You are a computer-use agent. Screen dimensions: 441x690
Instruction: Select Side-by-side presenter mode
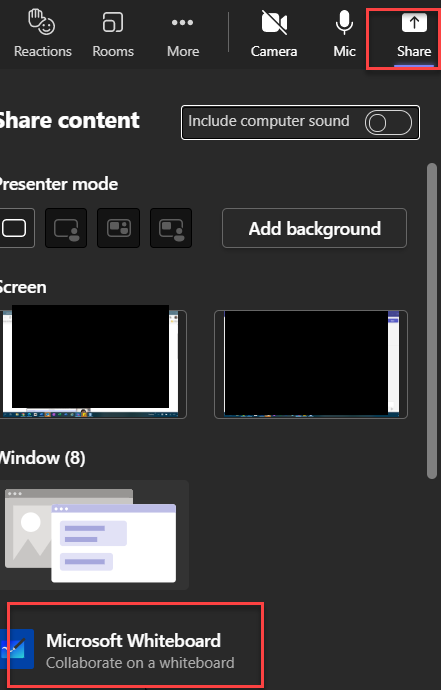118,228
